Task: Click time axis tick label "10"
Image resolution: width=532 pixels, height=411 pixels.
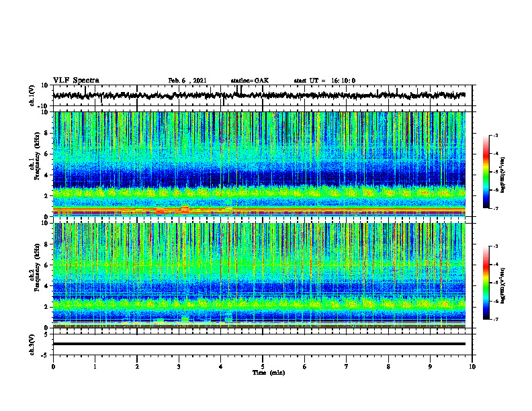Action: pyautogui.click(x=472, y=367)
